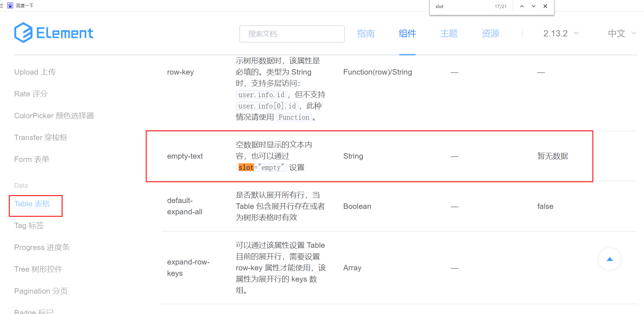Open the Upload 上传 page
This screenshot has height=314, width=644.
35,72
